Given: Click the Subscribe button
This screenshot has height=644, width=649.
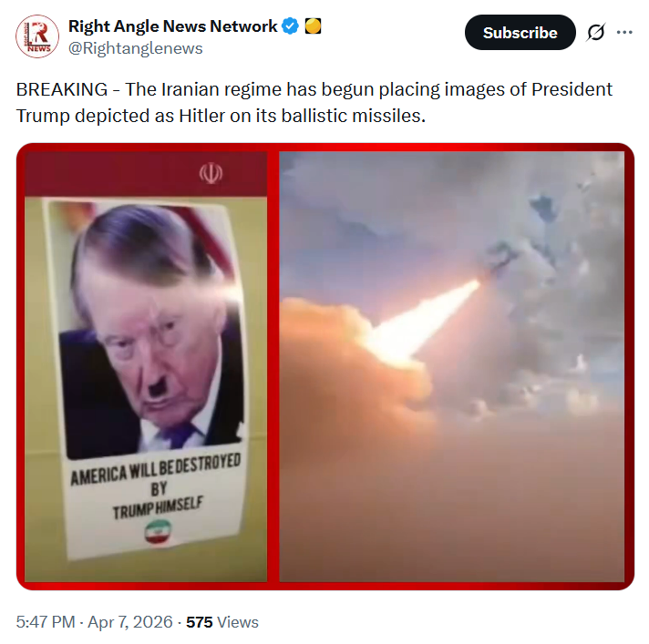Looking at the screenshot, I should [x=520, y=32].
